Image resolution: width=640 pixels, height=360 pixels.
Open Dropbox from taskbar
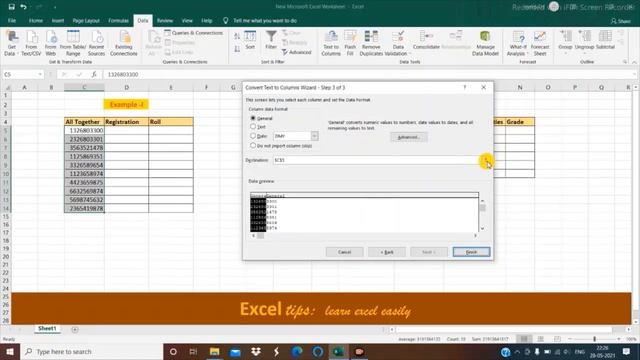coord(256,351)
